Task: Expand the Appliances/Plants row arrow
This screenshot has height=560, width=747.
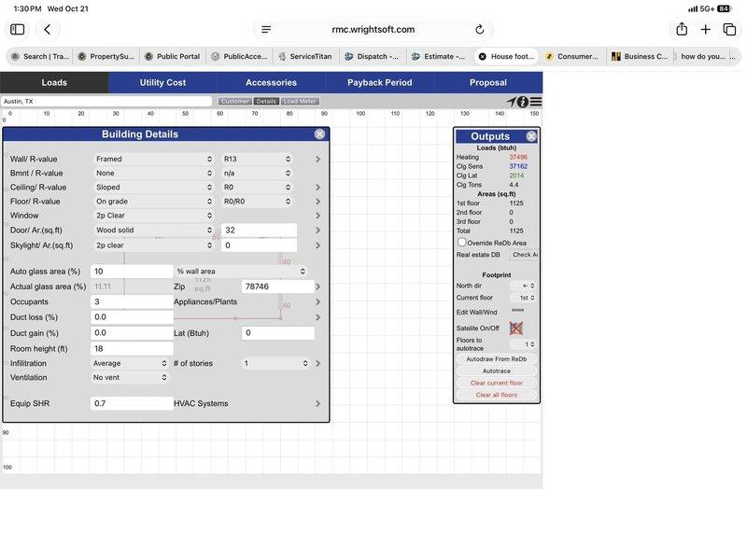Action: (x=317, y=301)
